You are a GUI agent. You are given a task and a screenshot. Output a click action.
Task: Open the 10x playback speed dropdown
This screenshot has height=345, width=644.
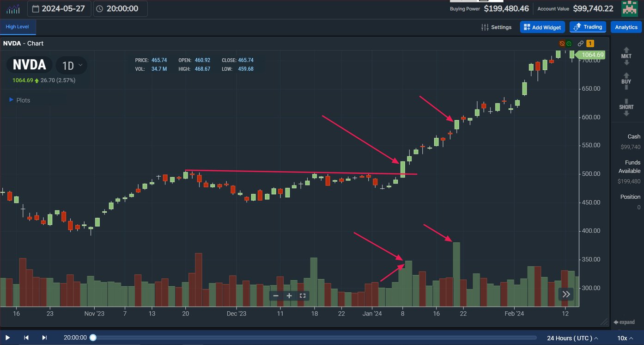(625, 338)
